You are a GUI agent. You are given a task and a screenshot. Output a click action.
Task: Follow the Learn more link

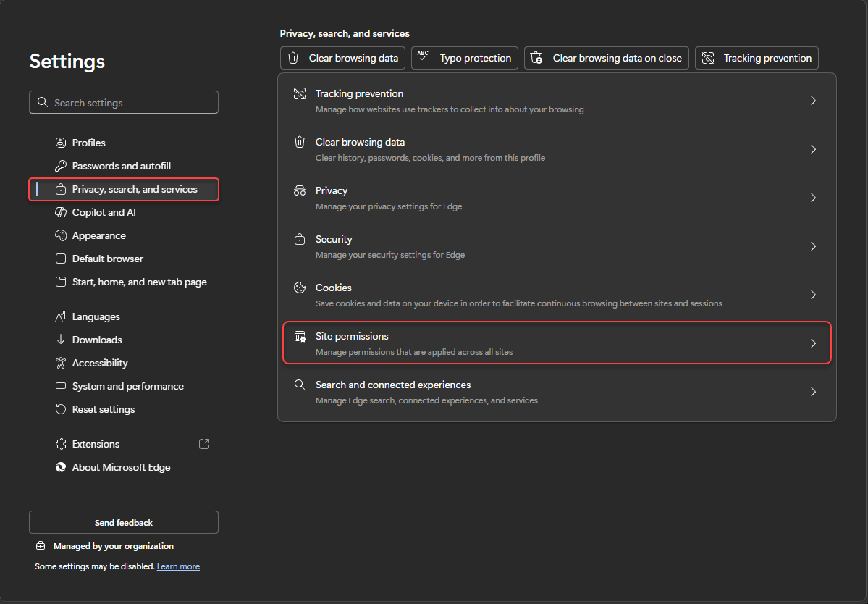click(178, 566)
